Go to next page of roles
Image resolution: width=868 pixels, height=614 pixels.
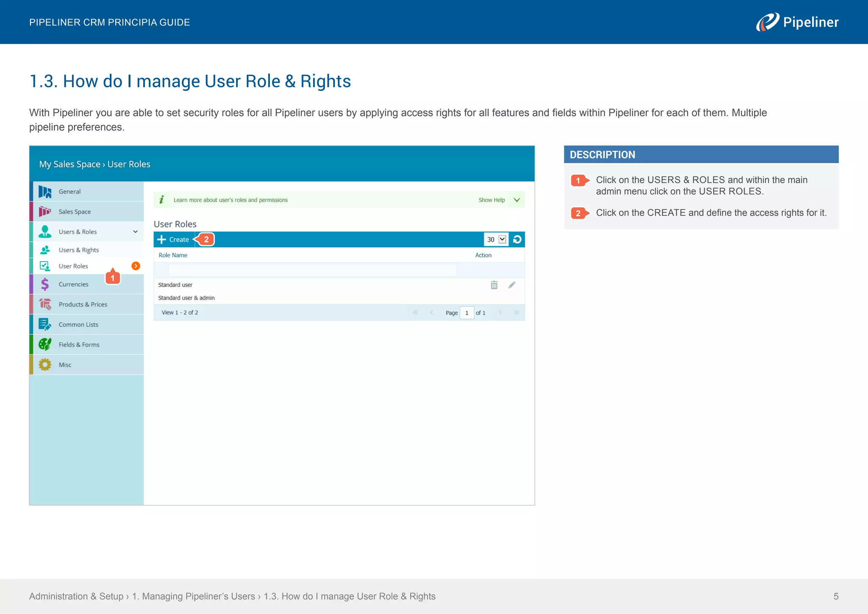(500, 313)
